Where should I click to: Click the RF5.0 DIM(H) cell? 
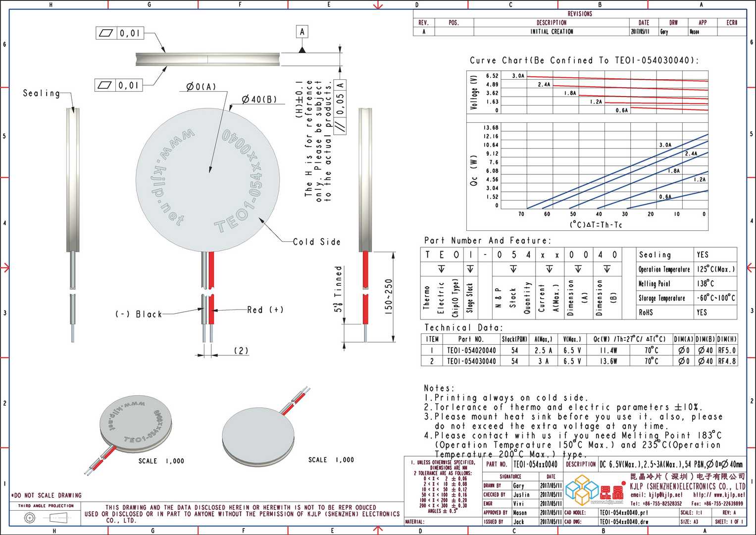pos(727,350)
